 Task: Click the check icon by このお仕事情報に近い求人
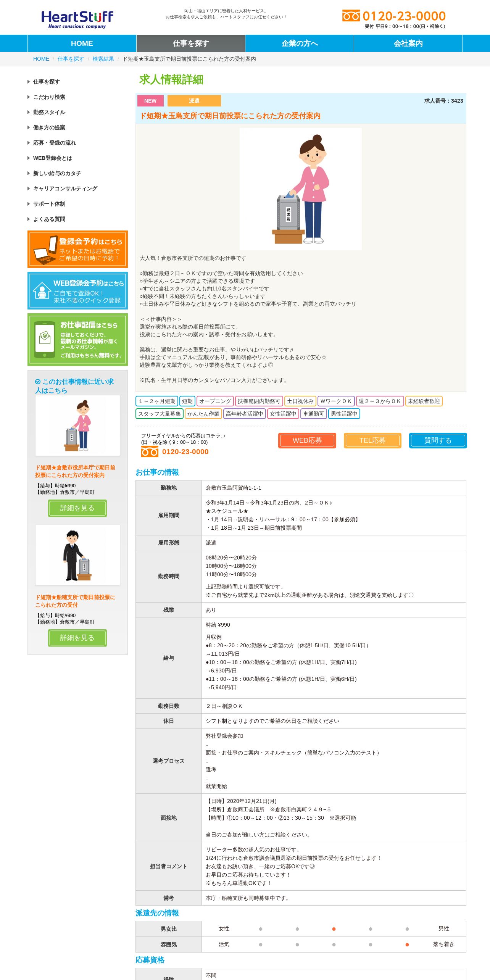38,382
